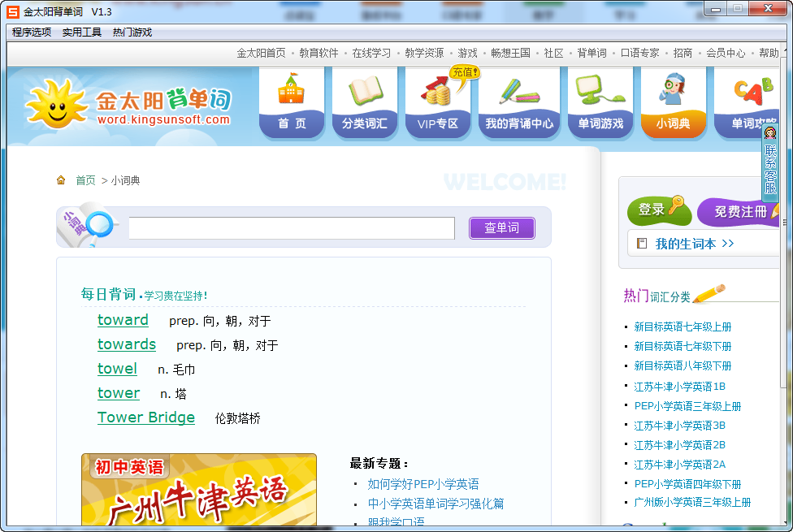The height and width of the screenshot is (532, 793).
Task: Open 招商 in top navigation
Action: coord(682,53)
